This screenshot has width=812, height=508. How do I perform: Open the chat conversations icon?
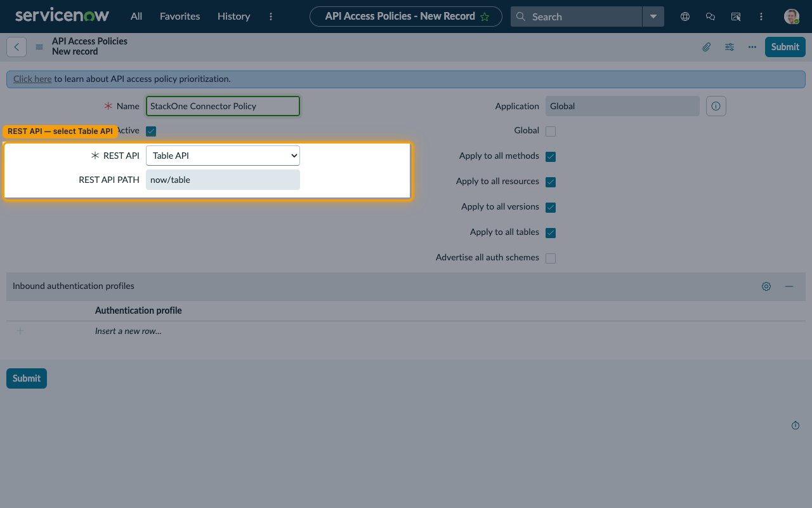[710, 17]
